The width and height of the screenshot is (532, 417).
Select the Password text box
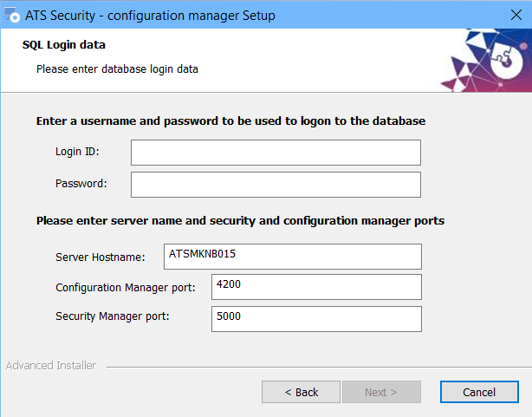click(x=276, y=185)
